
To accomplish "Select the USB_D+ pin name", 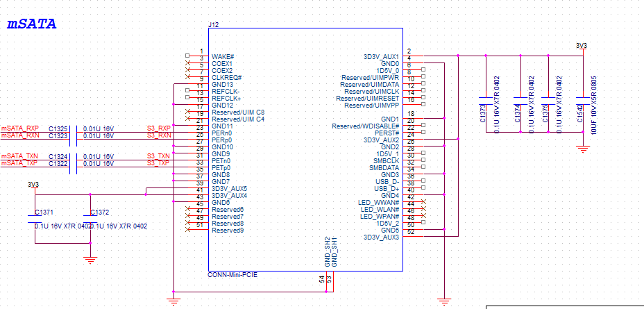I will coord(387,189).
